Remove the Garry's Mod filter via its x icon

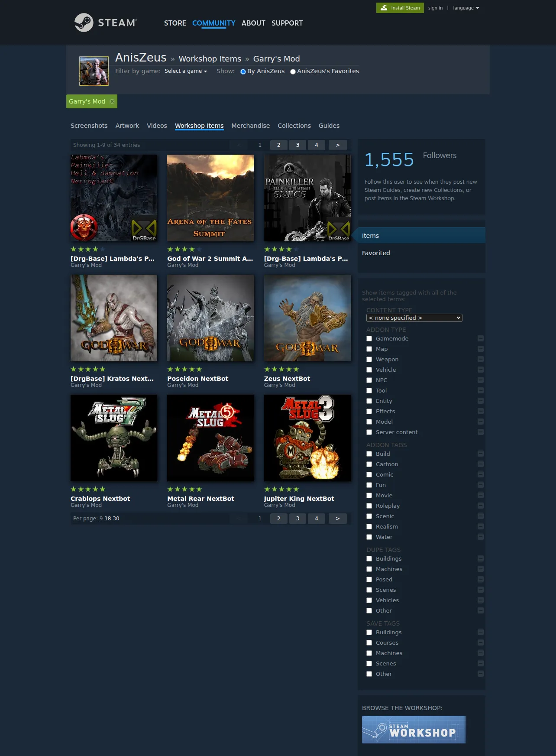(x=112, y=101)
